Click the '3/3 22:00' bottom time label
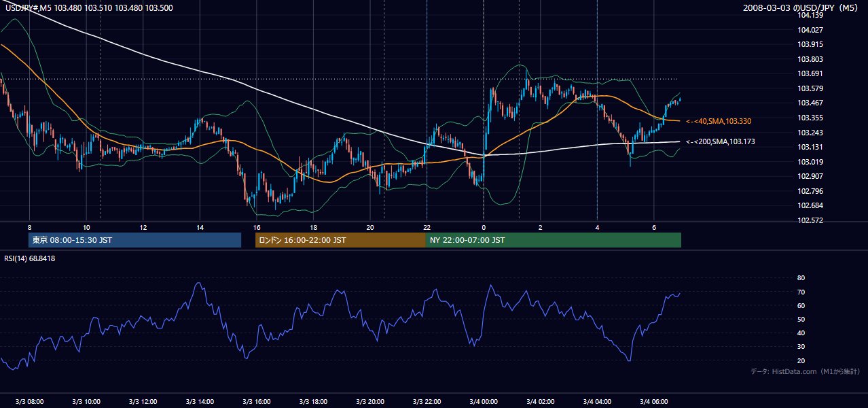The image size is (868, 408). tap(427, 401)
